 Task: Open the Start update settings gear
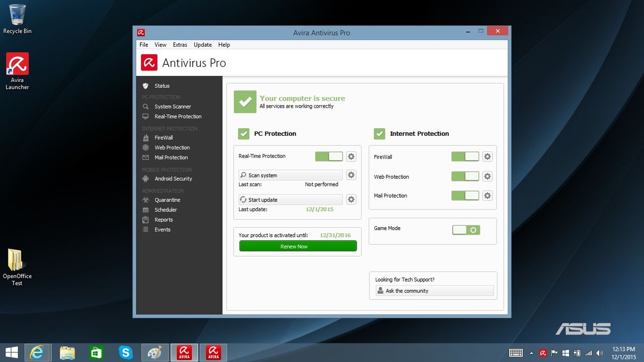pos(351,200)
